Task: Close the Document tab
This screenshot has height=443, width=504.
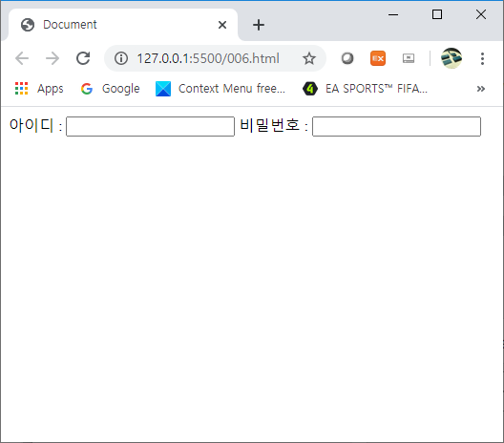Action: click(x=222, y=25)
